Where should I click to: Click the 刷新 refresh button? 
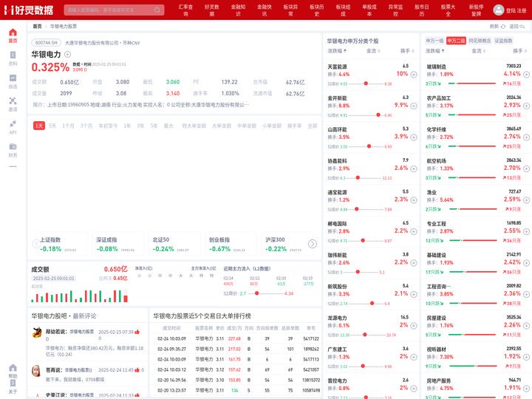pos(497,26)
